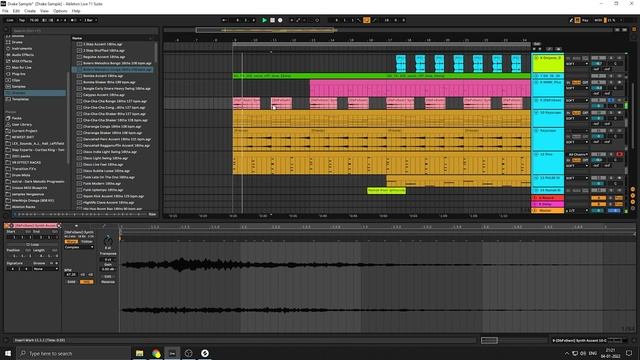Unfold the 13 PALM track
The height and width of the screenshot is (360, 640).
click(536, 178)
